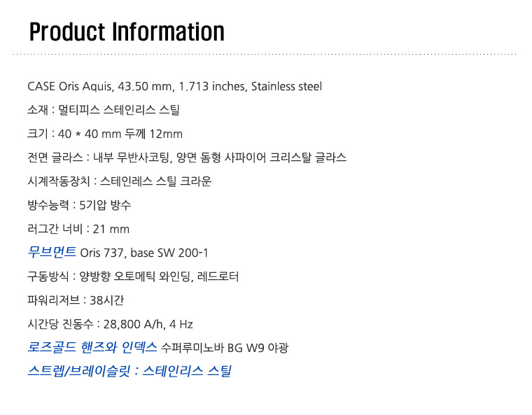Click the dotted divider under the heading
Screen dimensions: 532x415
click(265, 54)
